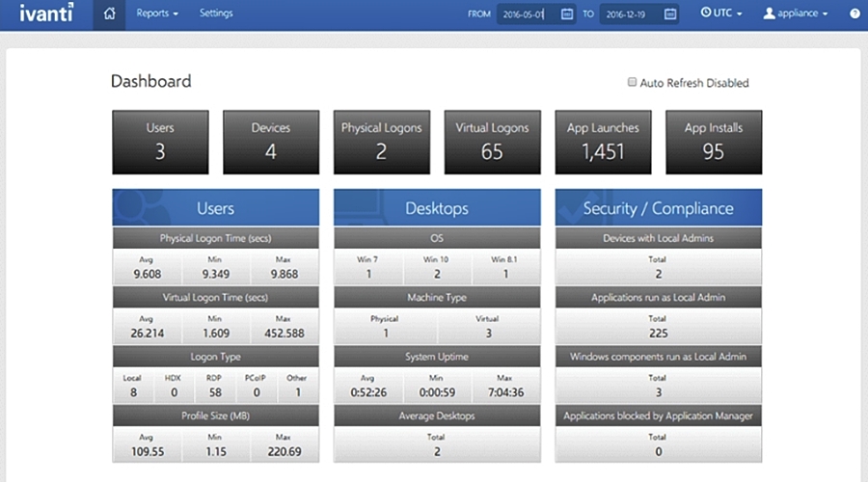Click the Virtual machine type cell

pos(489,327)
